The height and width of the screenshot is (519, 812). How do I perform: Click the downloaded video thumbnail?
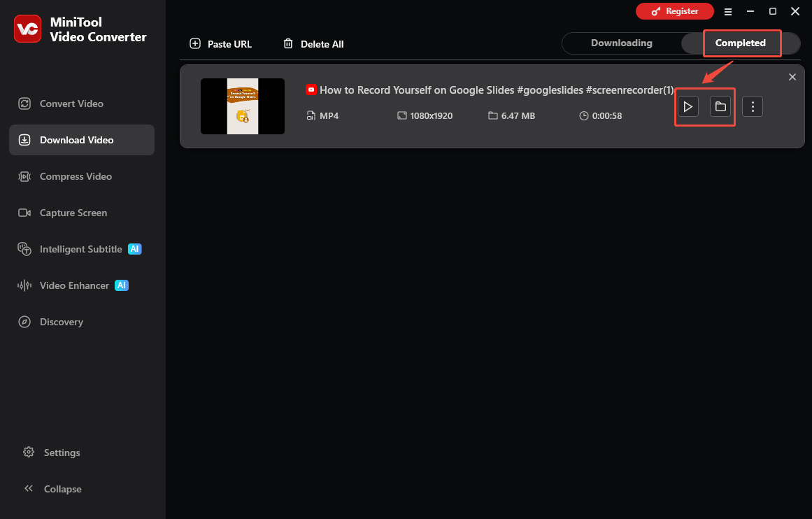[x=243, y=106]
